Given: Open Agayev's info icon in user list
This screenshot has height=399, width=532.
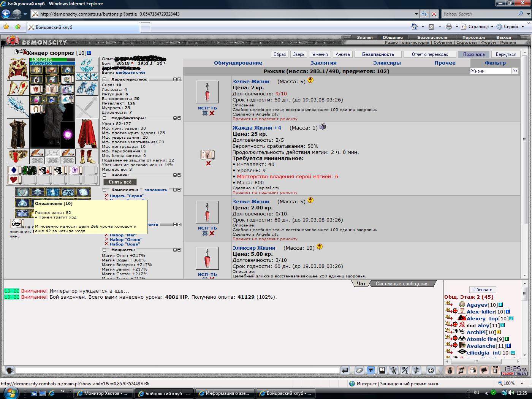Looking at the screenshot, I should tap(500, 305).
